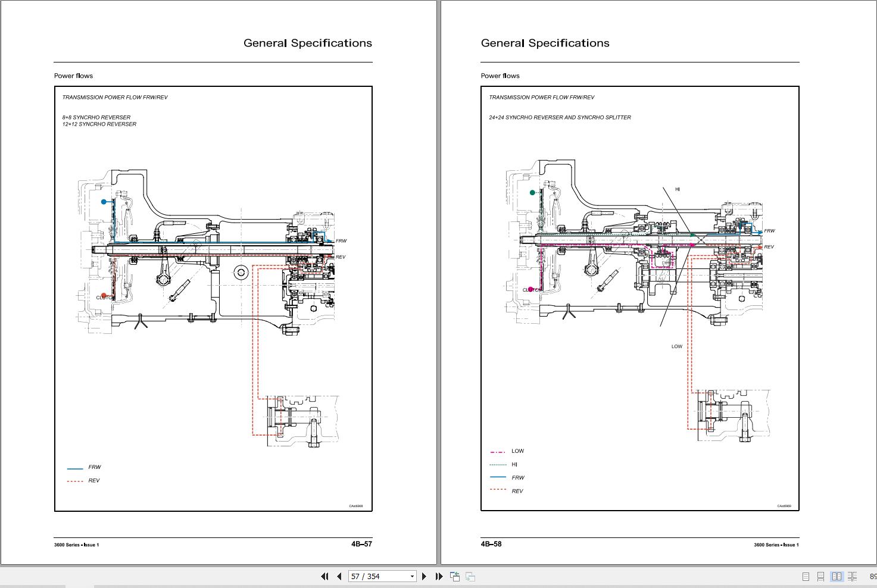Click the go to next view icon
The image size is (877, 588).
coord(470,576)
